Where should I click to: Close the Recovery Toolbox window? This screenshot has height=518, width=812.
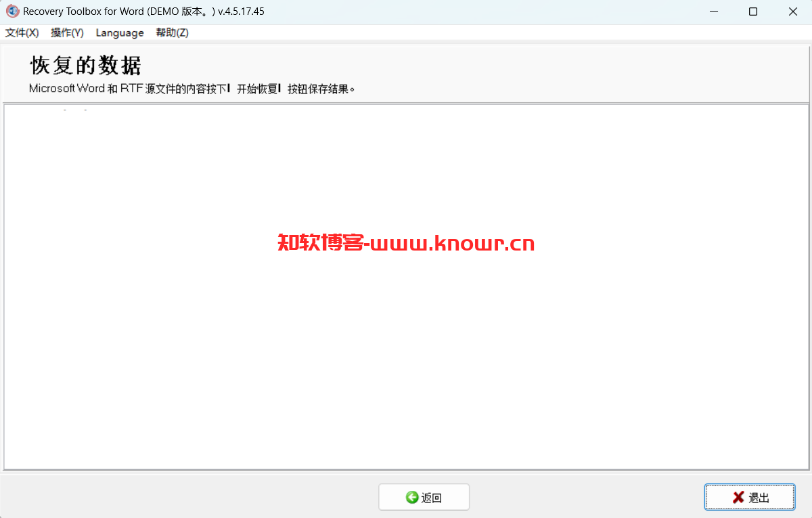click(792, 12)
